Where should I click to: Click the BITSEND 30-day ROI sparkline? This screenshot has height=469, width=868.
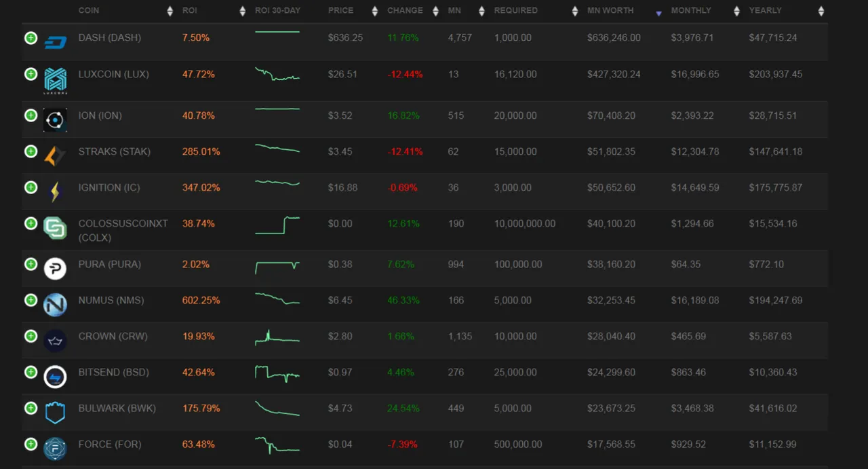pyautogui.click(x=277, y=373)
